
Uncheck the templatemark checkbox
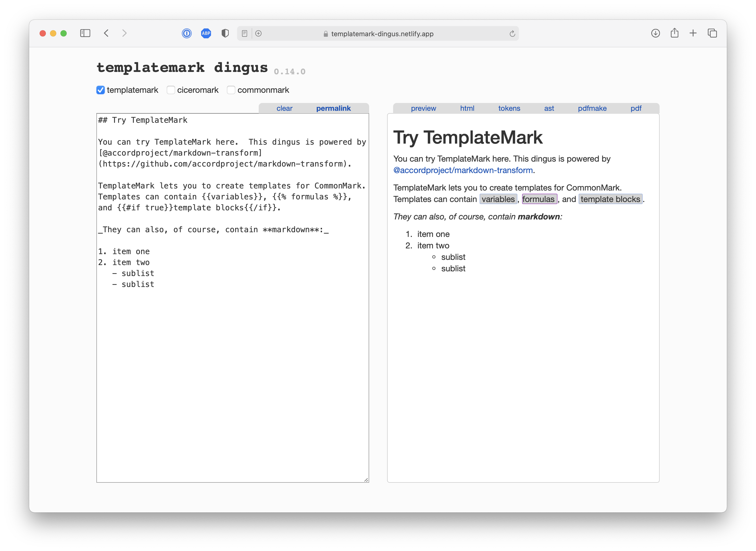pyautogui.click(x=101, y=90)
